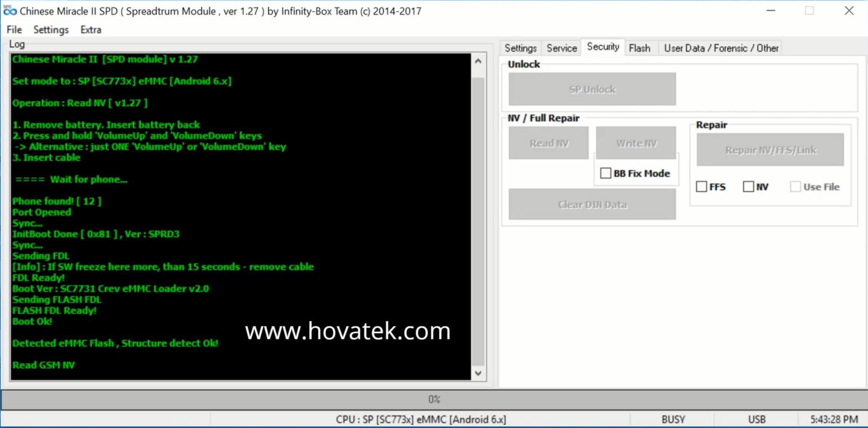Click log line 'Phone found! [ 12 ]'

(x=57, y=201)
